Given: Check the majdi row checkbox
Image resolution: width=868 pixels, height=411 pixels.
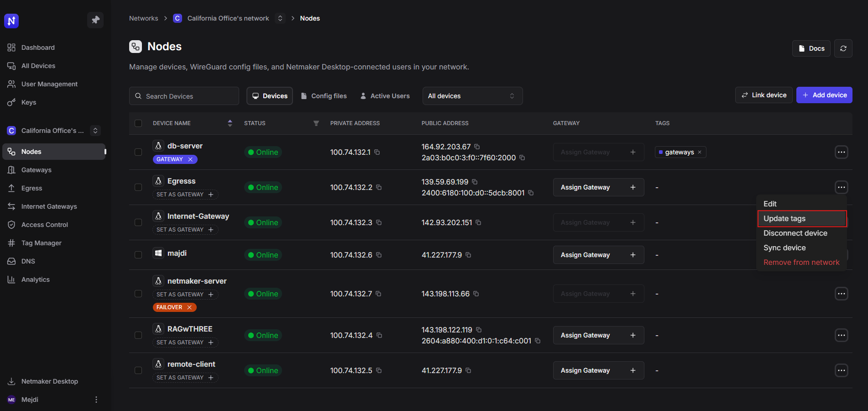Looking at the screenshot, I should pyautogui.click(x=138, y=255).
